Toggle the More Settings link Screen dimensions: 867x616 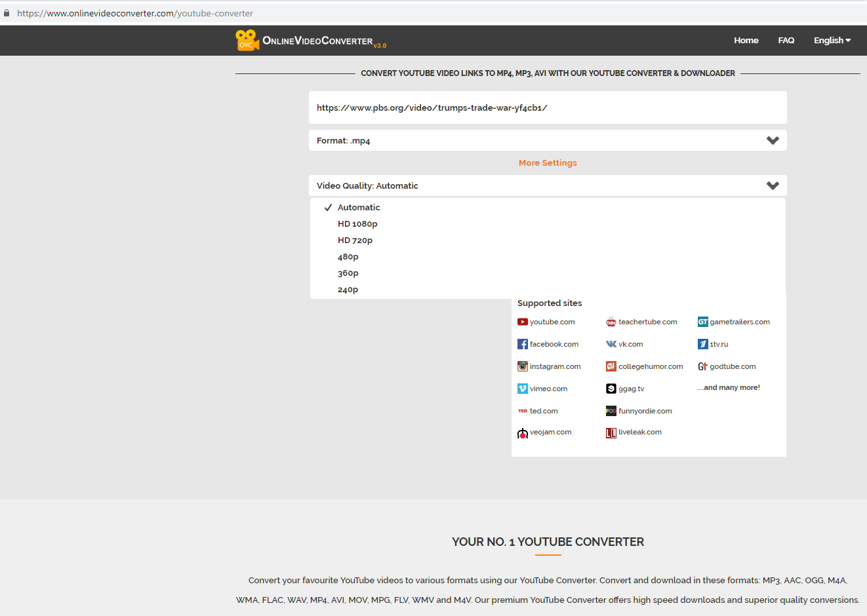click(548, 163)
